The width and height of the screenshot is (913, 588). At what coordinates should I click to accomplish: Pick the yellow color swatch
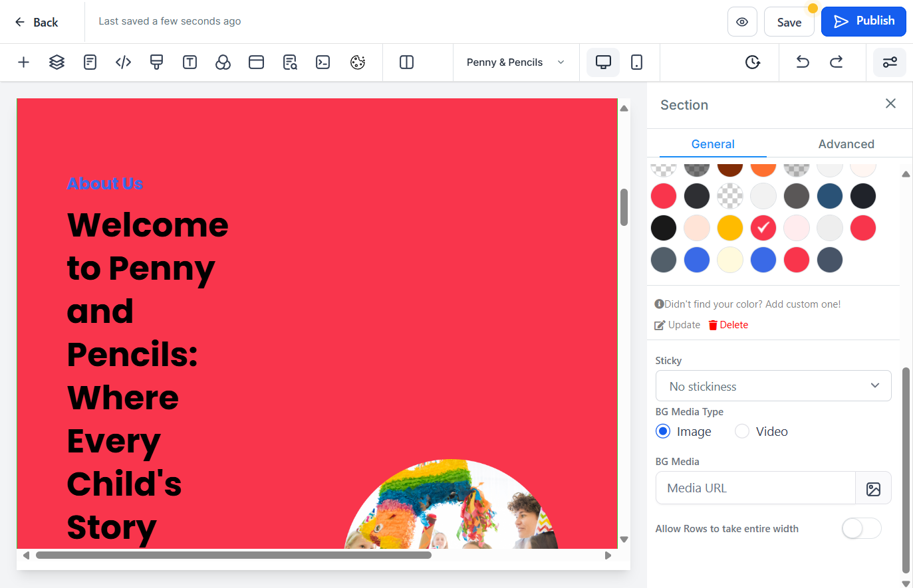point(730,228)
